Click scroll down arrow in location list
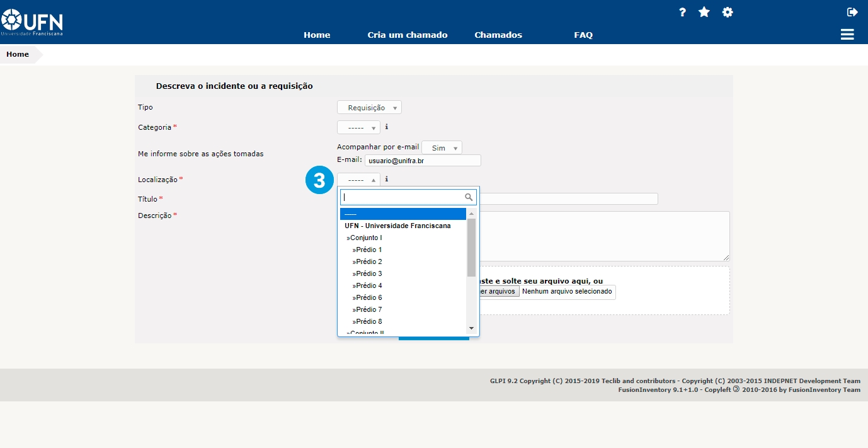The image size is (868, 448). [x=471, y=328]
